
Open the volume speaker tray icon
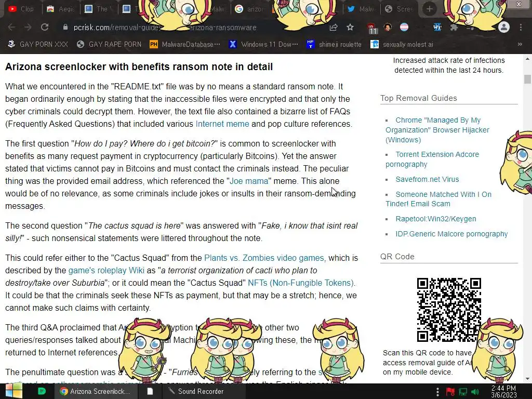point(475,392)
